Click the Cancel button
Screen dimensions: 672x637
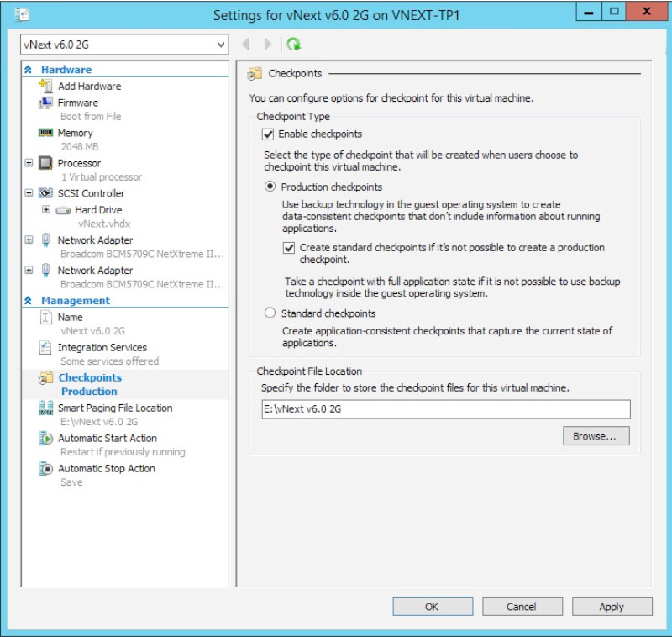tap(522, 607)
